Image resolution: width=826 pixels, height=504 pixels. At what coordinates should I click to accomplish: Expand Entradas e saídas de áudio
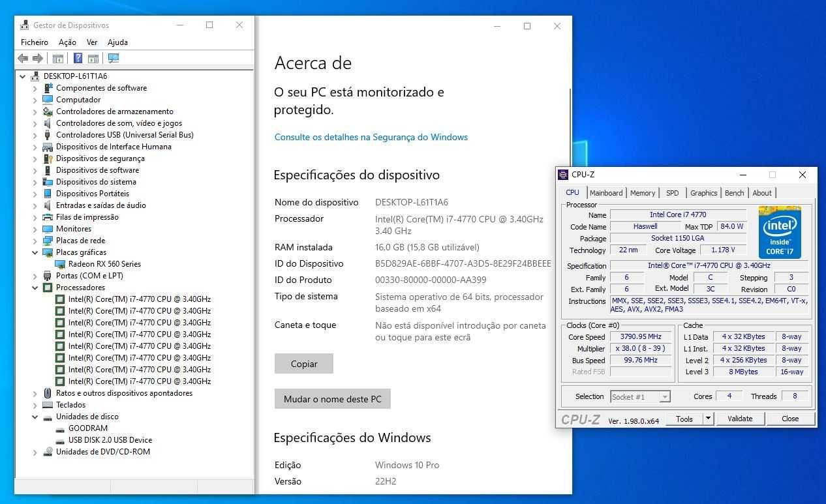(x=35, y=205)
